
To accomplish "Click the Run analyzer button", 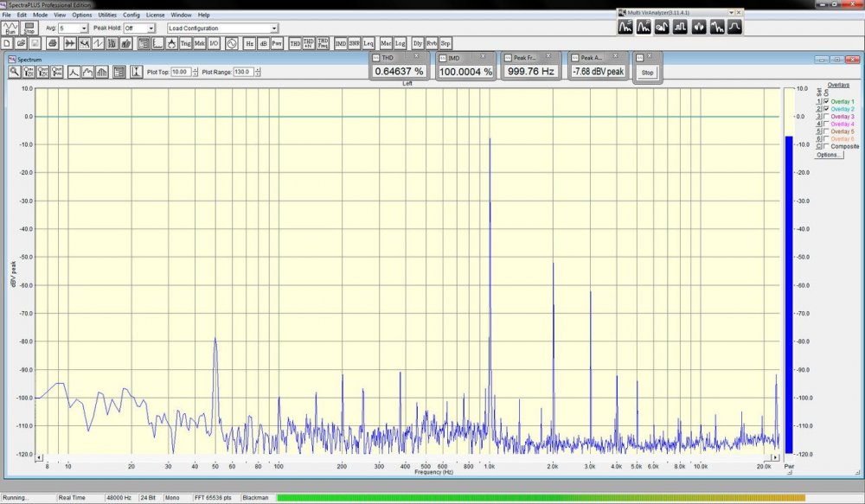I will [x=11, y=28].
